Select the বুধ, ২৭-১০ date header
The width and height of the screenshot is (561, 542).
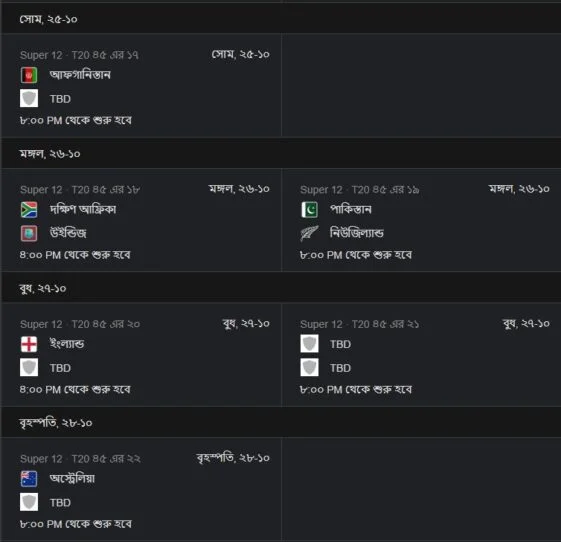coord(43,288)
